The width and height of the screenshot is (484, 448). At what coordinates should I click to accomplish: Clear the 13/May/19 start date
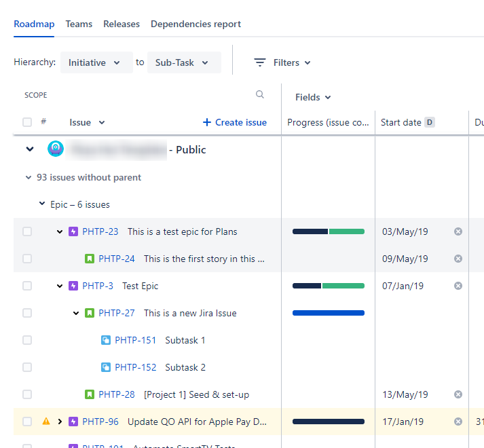pyautogui.click(x=458, y=394)
